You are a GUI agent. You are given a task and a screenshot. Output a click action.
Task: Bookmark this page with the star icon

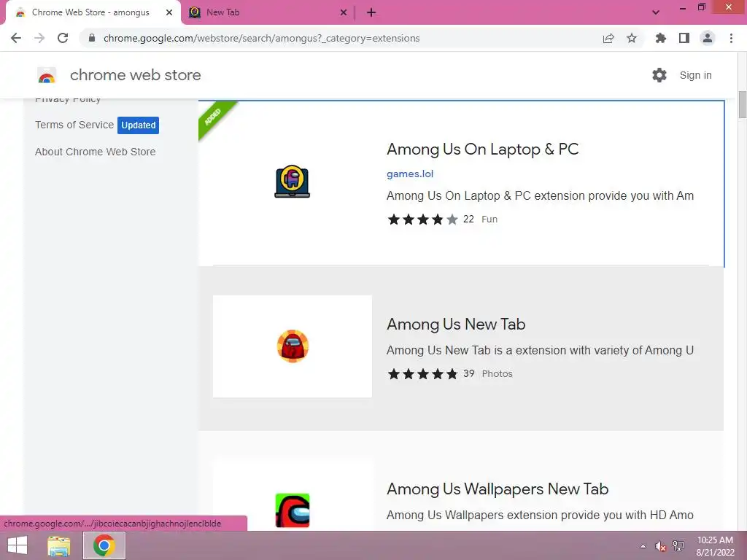[x=632, y=38]
